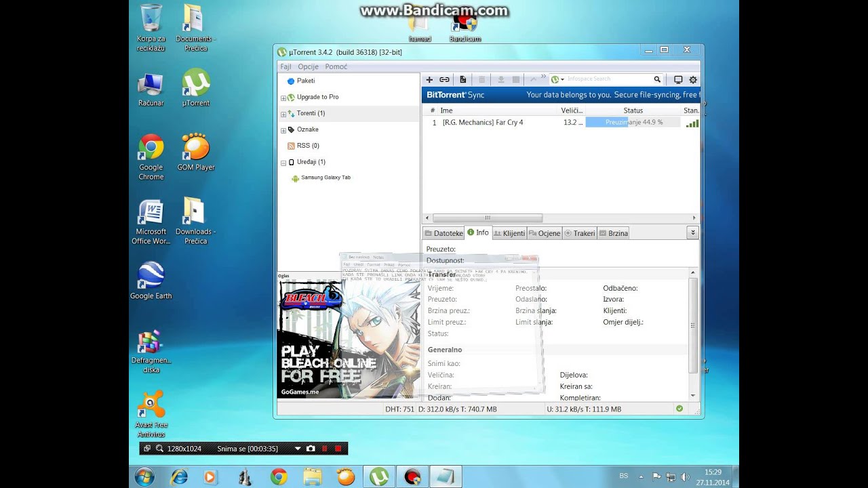868x488 pixels.
Task: Open the µTorrent desktop shortcut icon
Action: click(196, 88)
